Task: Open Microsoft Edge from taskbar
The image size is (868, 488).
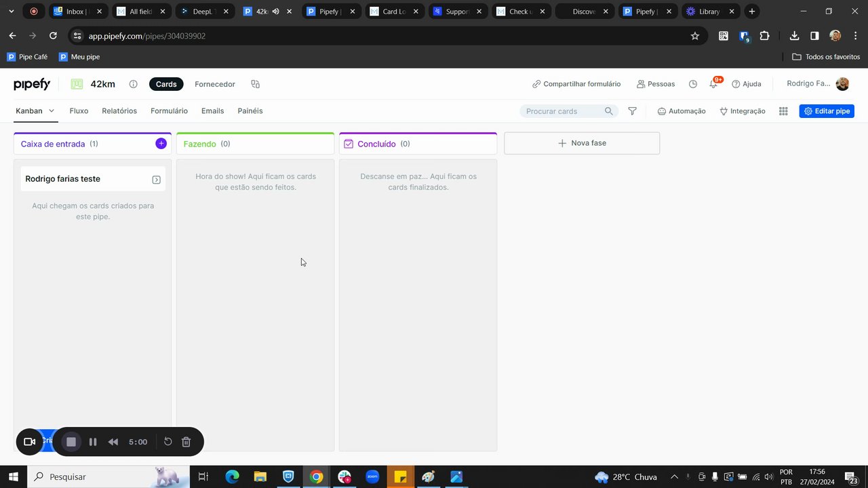Action: pyautogui.click(x=232, y=477)
